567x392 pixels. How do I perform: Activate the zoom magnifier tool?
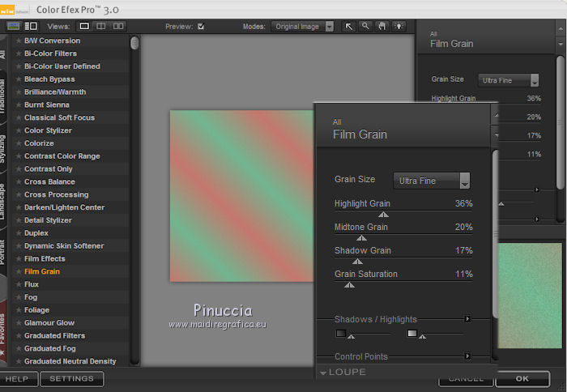click(365, 27)
